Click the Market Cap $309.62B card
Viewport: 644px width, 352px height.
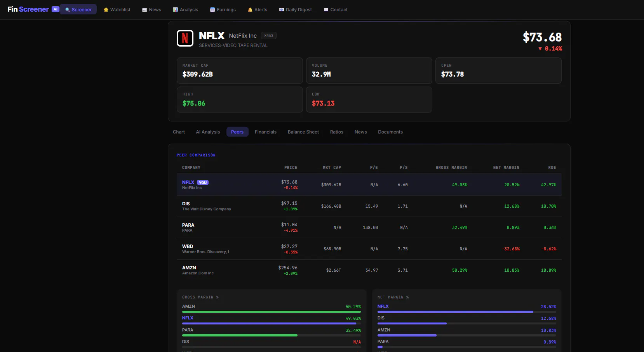[x=240, y=71]
